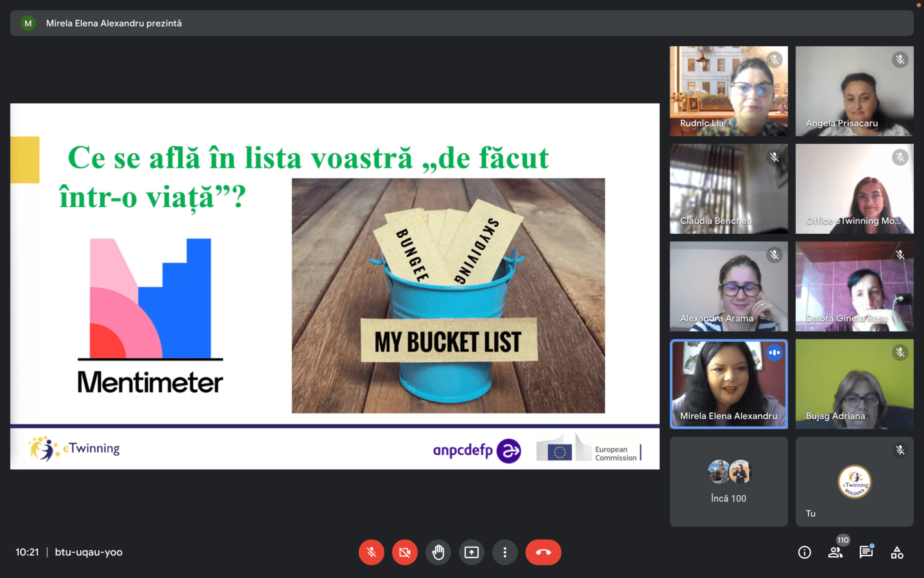Click the muted mic icon on Angela Prisacaru's tile
Image resolution: width=924 pixels, height=578 pixels.
click(900, 60)
